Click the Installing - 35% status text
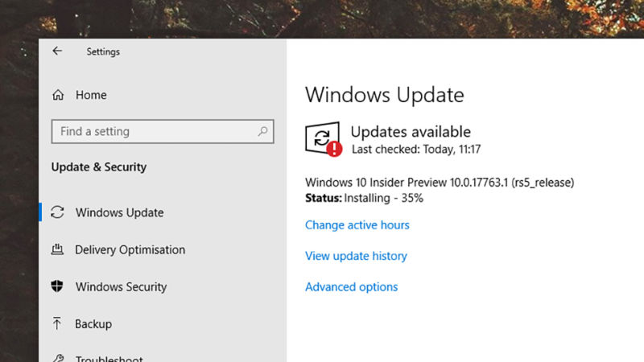644x362 pixels. click(383, 197)
